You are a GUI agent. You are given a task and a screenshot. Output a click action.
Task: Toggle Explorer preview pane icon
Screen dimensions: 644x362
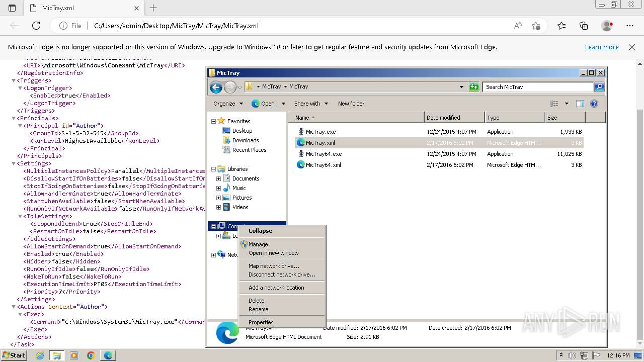tap(580, 104)
